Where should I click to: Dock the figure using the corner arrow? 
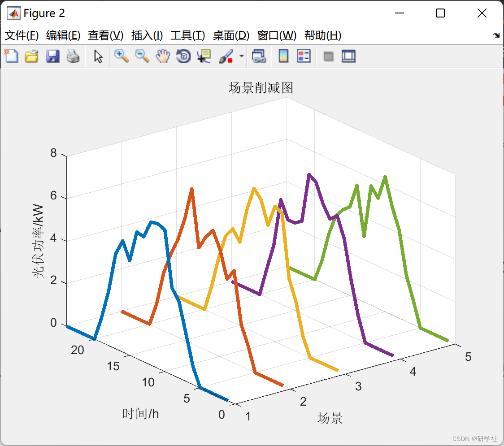click(x=497, y=35)
